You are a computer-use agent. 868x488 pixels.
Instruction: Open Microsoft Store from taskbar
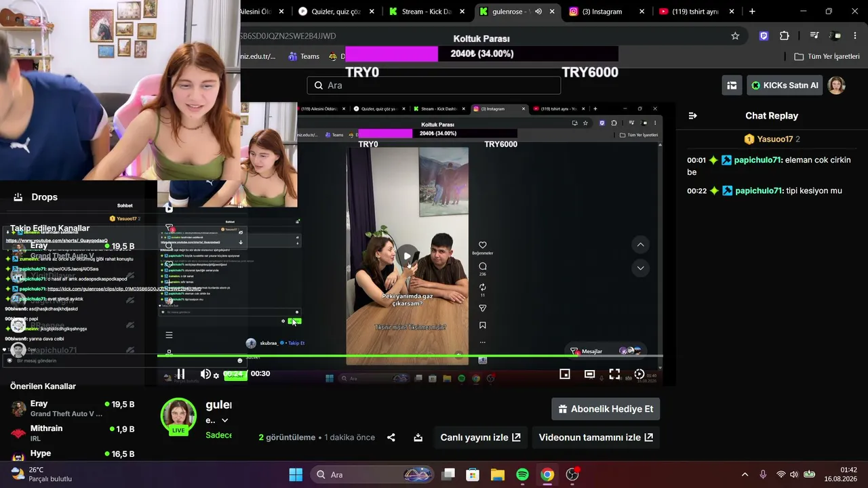point(473,474)
